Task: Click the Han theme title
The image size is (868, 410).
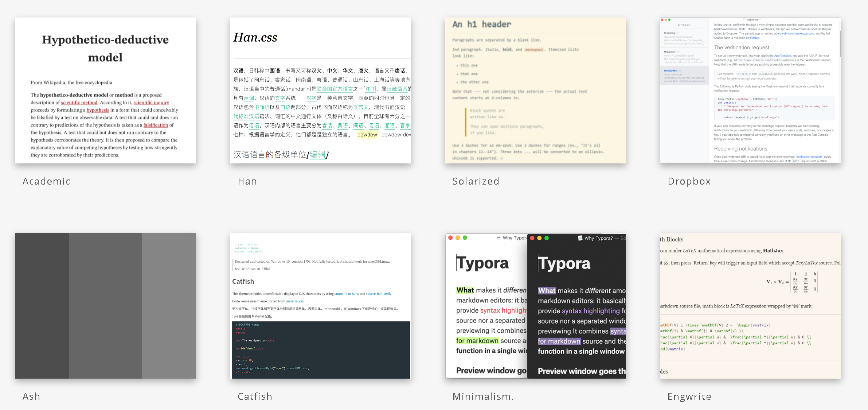Action: tap(247, 181)
